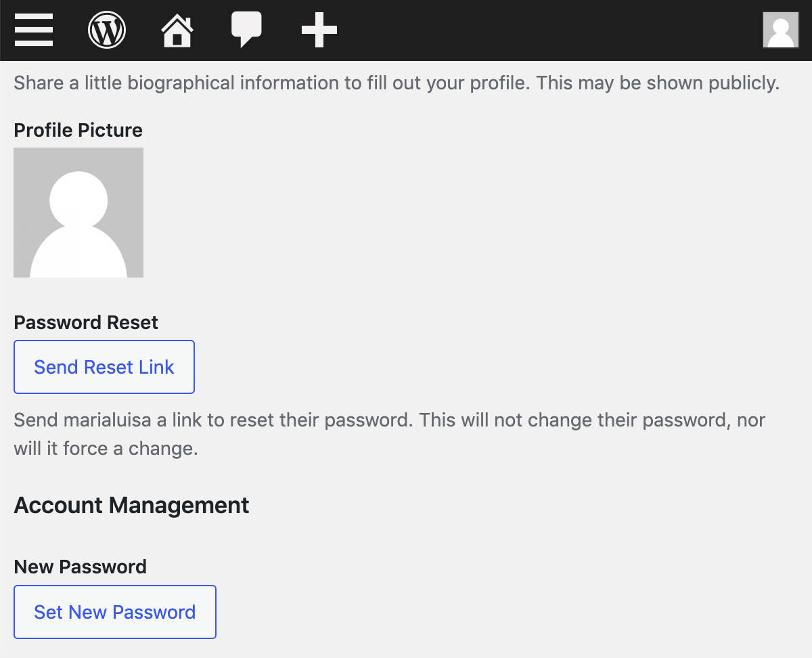Select the New Password section button
The image size is (812, 658).
(114, 611)
